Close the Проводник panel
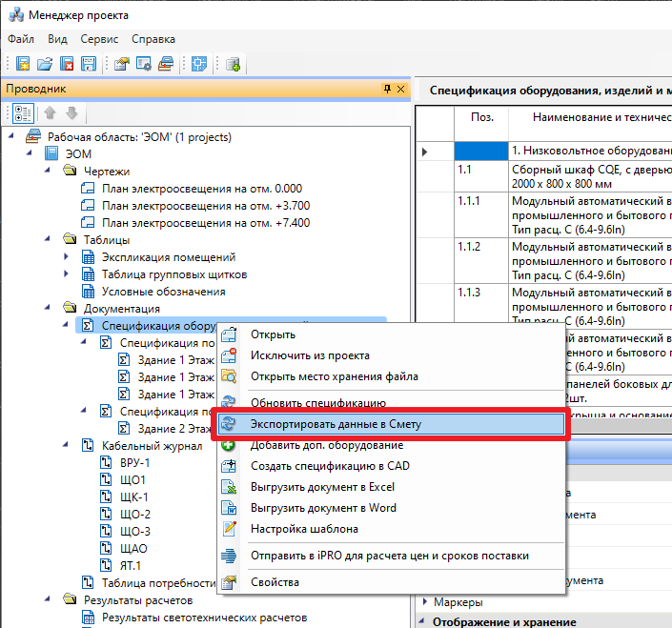672x628 pixels. (x=400, y=89)
